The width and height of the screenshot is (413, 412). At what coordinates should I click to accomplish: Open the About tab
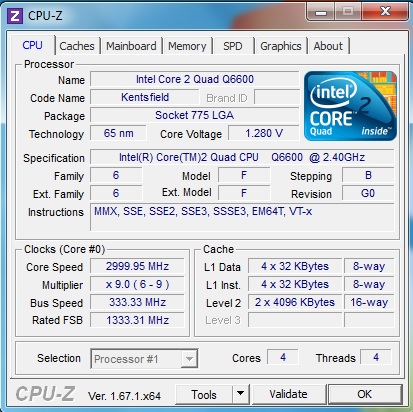(x=328, y=46)
